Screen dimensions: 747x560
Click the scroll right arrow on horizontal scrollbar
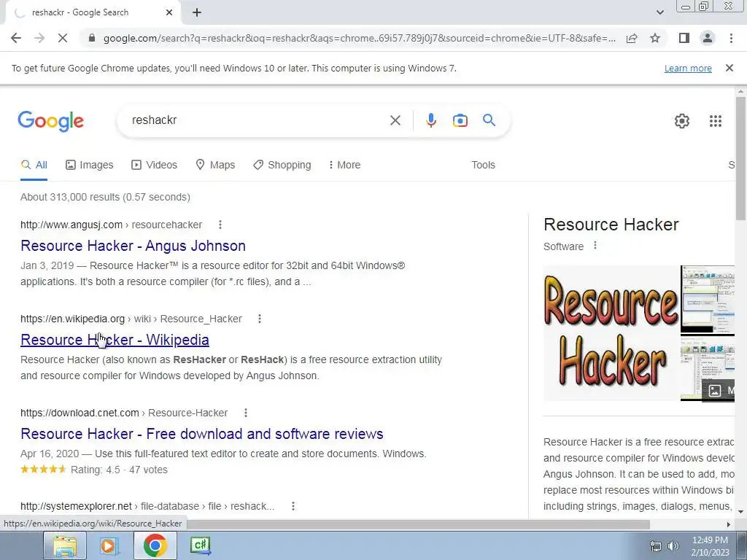click(x=728, y=524)
